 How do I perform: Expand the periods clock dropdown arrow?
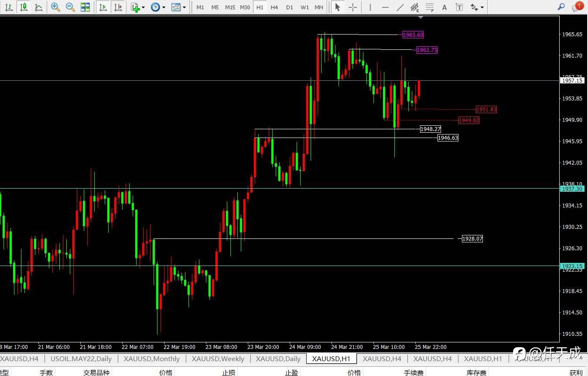164,7
